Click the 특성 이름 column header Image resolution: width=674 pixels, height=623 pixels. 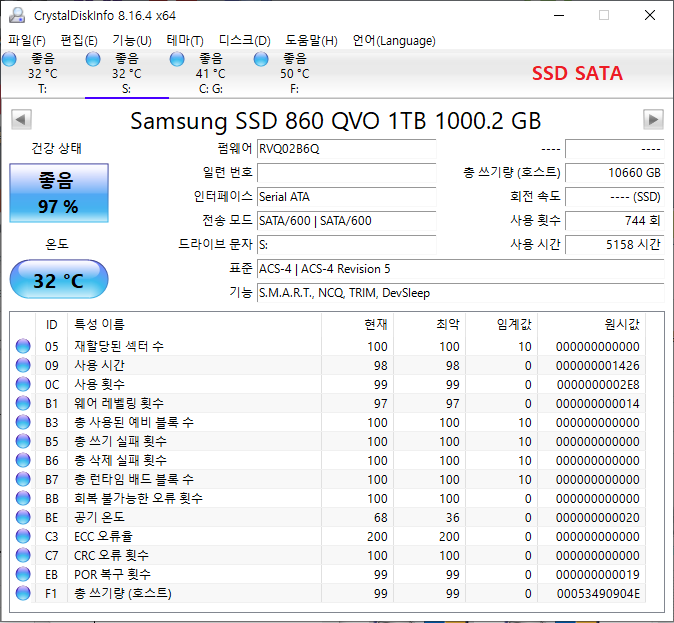(x=194, y=324)
